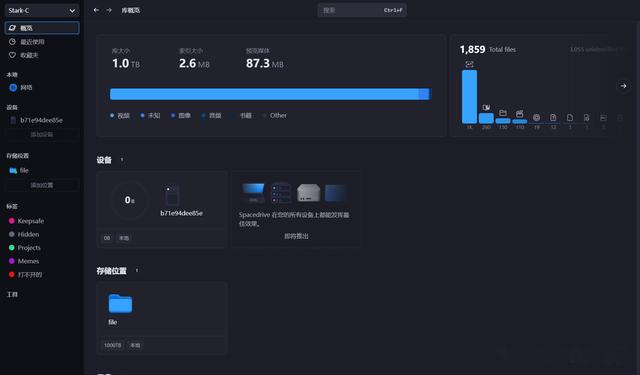Image resolution: width=640 pixels, height=375 pixels.
Task: Click the planet icon of overview item
Action: 12,28
